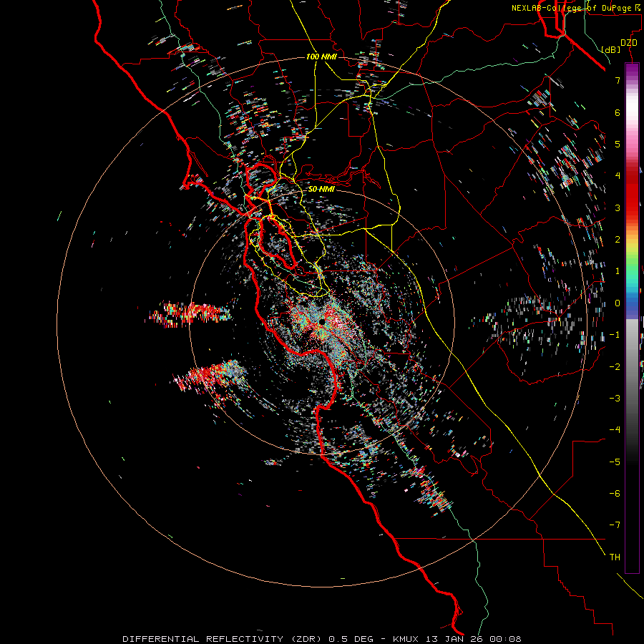Viewport: 644px width, 644px height.
Task: Click the -2 value on the dB scale
Action: point(615,366)
